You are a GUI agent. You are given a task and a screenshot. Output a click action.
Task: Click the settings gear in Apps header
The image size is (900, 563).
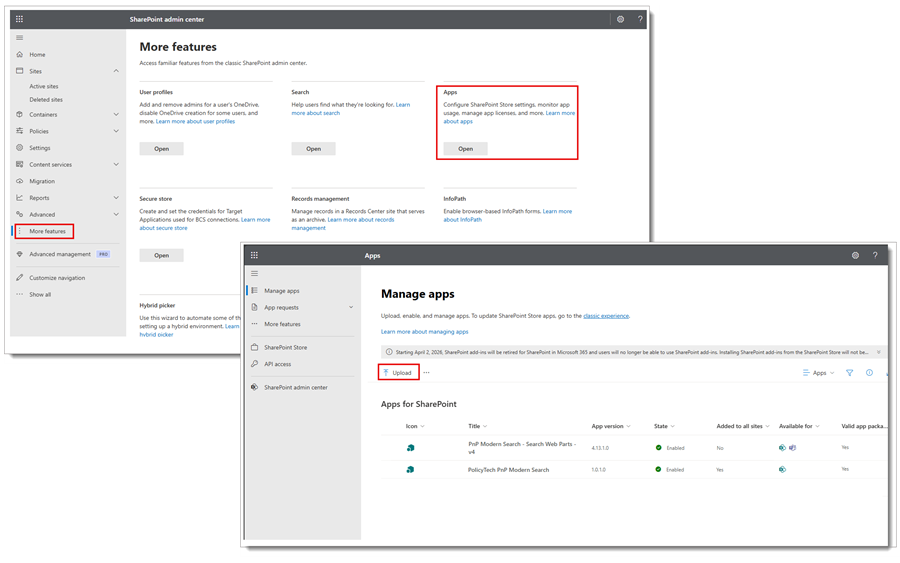(855, 255)
